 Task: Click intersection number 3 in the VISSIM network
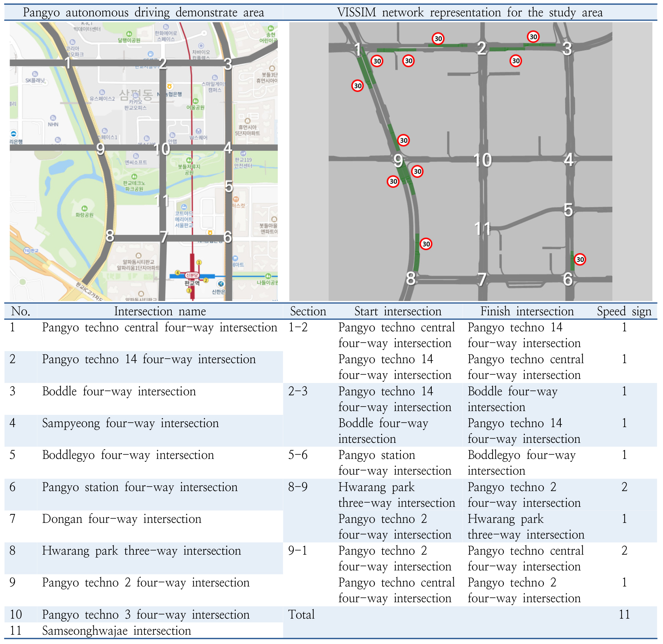click(x=567, y=49)
